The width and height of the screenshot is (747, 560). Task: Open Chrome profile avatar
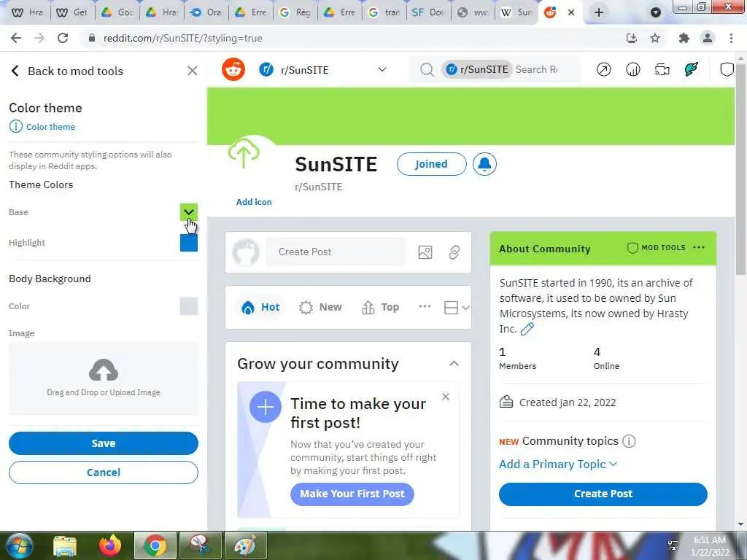click(x=708, y=38)
